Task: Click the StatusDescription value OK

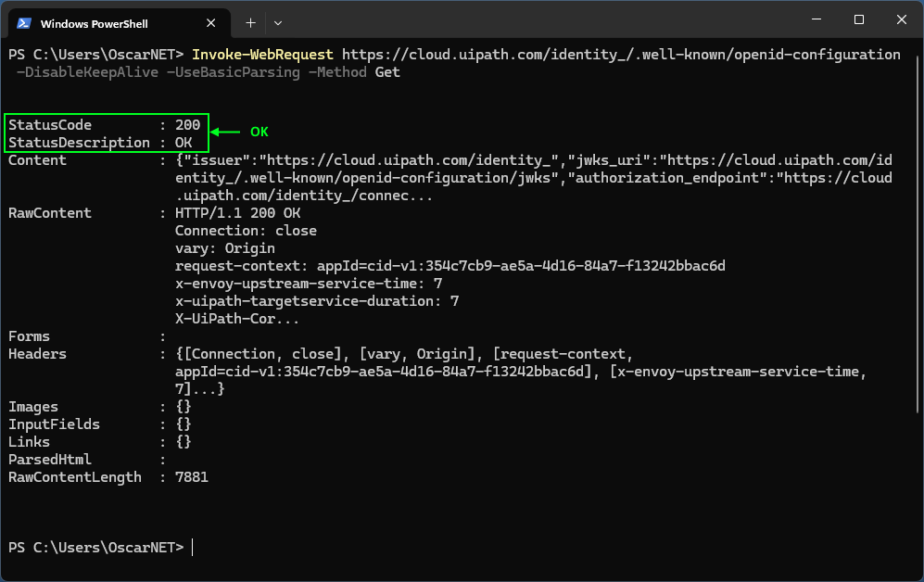Action: pyautogui.click(x=184, y=143)
